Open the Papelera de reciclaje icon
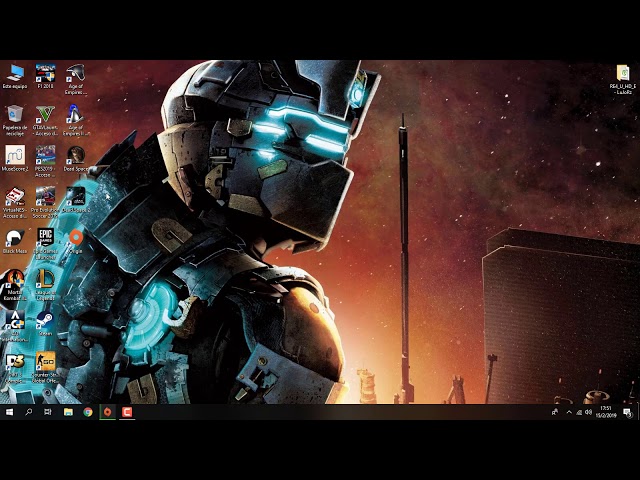640x480 pixels. point(15,120)
